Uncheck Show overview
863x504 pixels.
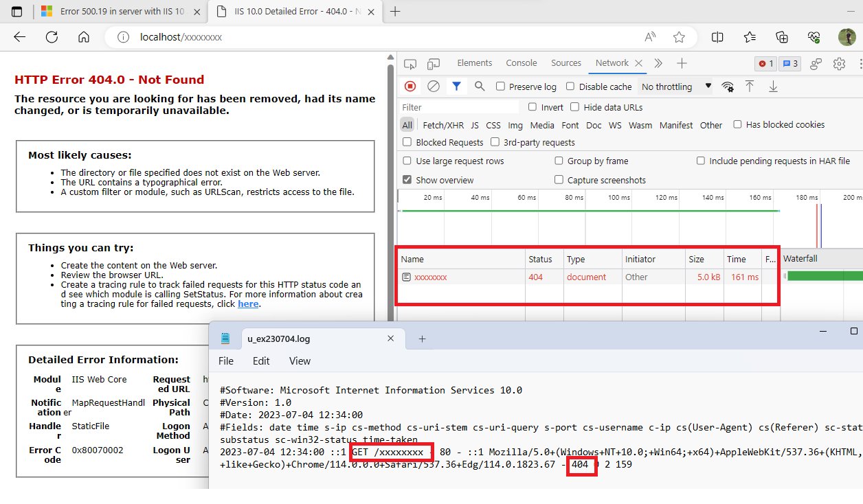(407, 179)
